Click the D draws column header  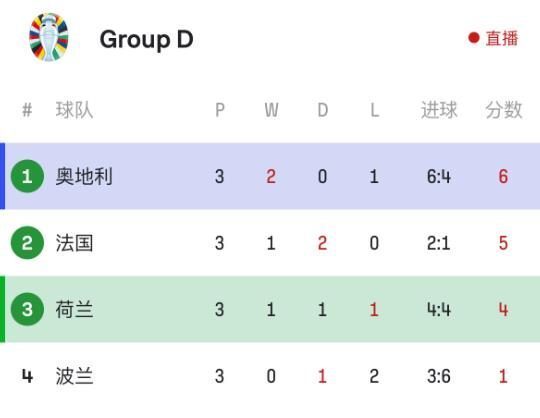323,111
